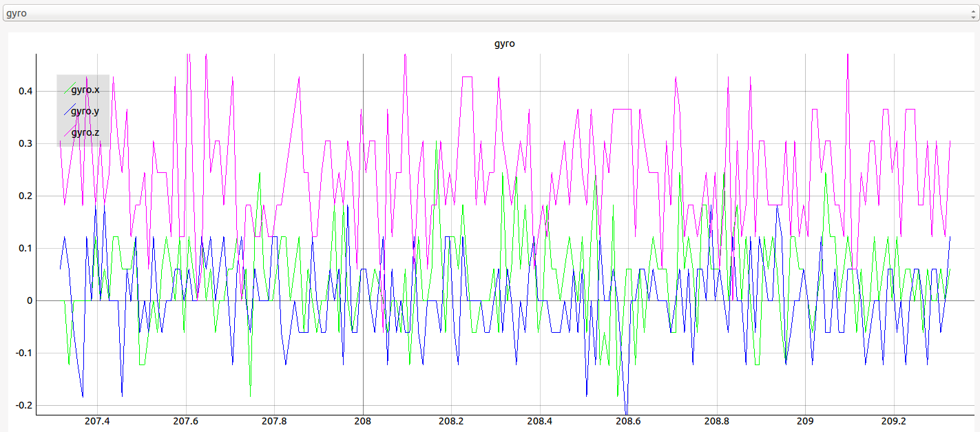
Task: Click the 209 x-axis tick label
Action: pos(804,422)
